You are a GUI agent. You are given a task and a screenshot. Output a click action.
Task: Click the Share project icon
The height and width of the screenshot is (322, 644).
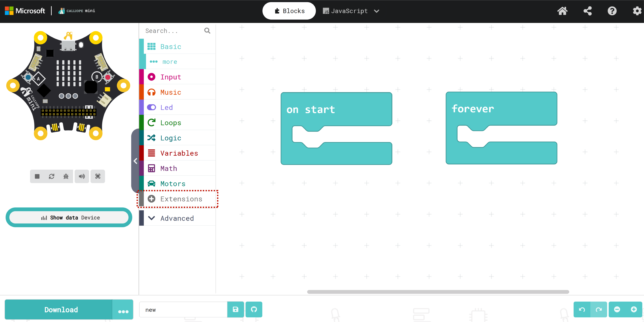[588, 11]
